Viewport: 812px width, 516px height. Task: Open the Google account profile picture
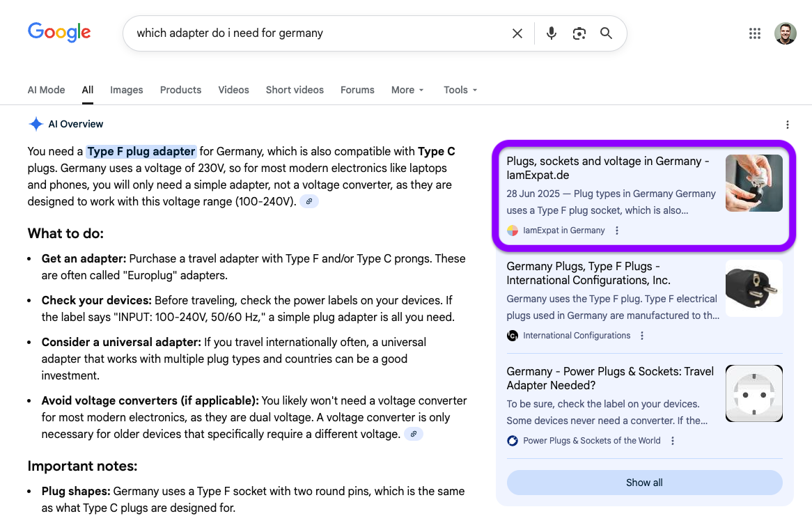[785, 33]
